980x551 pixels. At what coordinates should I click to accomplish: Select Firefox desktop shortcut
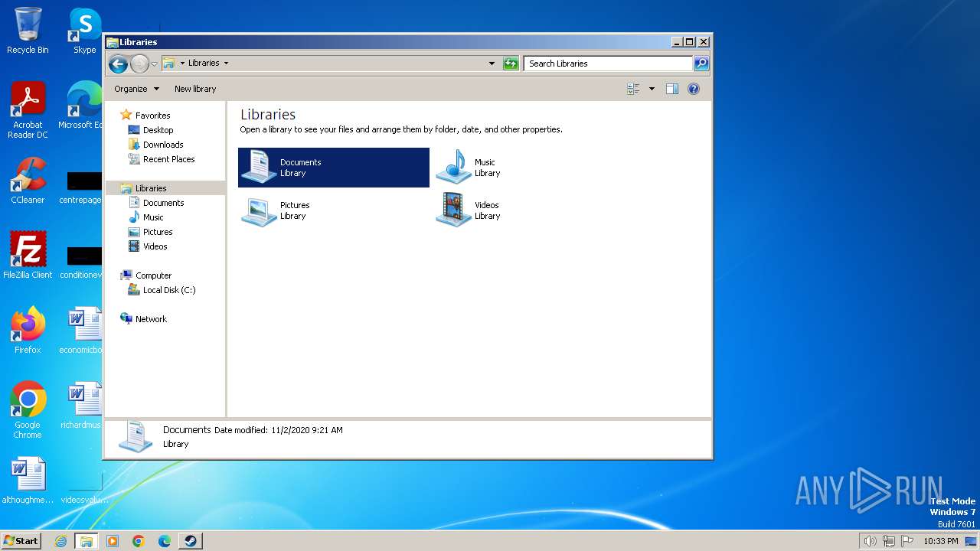click(28, 331)
